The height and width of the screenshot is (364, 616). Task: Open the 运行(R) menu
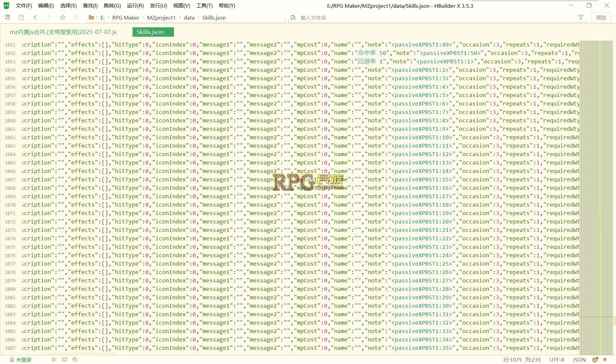tap(135, 6)
